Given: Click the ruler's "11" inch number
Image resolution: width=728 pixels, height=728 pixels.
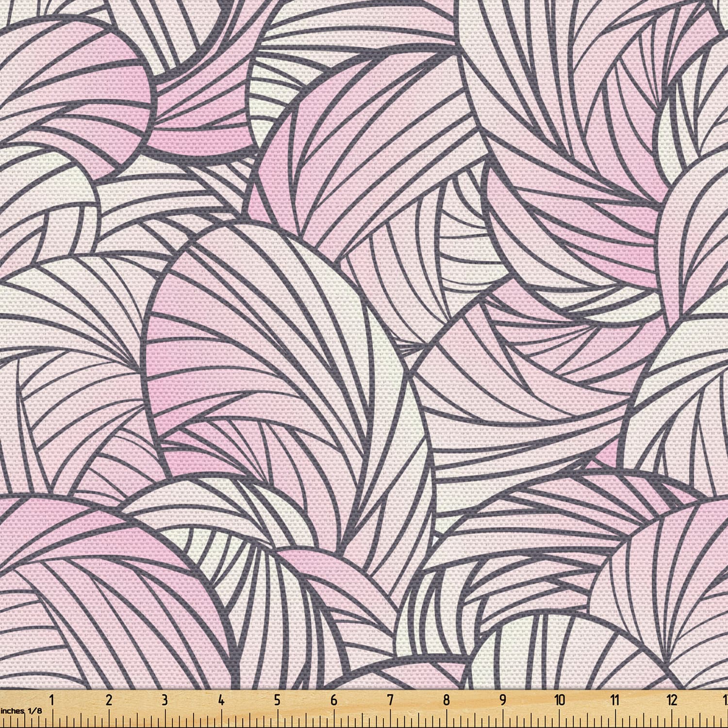Looking at the screenshot, I should 615,700.
